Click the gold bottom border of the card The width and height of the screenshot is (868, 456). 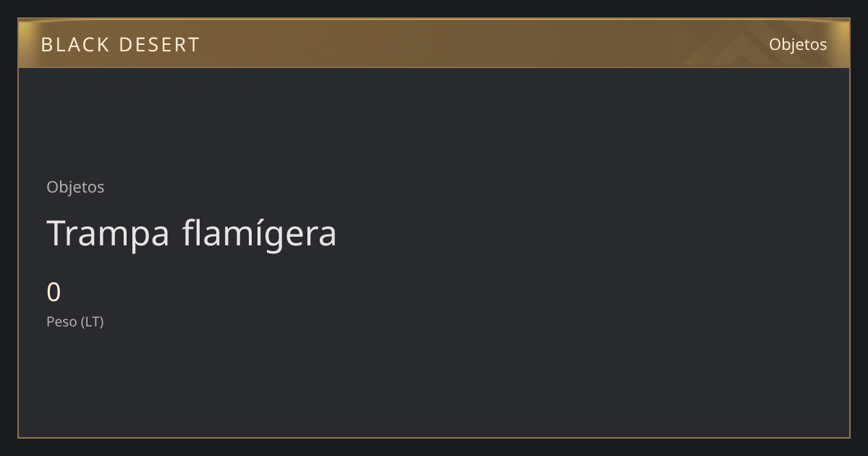click(434, 437)
